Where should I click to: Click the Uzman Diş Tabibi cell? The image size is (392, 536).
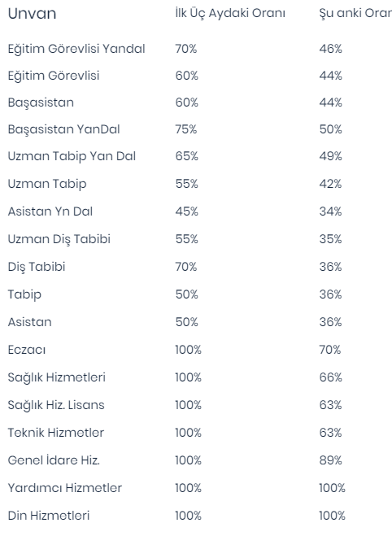[59, 239]
